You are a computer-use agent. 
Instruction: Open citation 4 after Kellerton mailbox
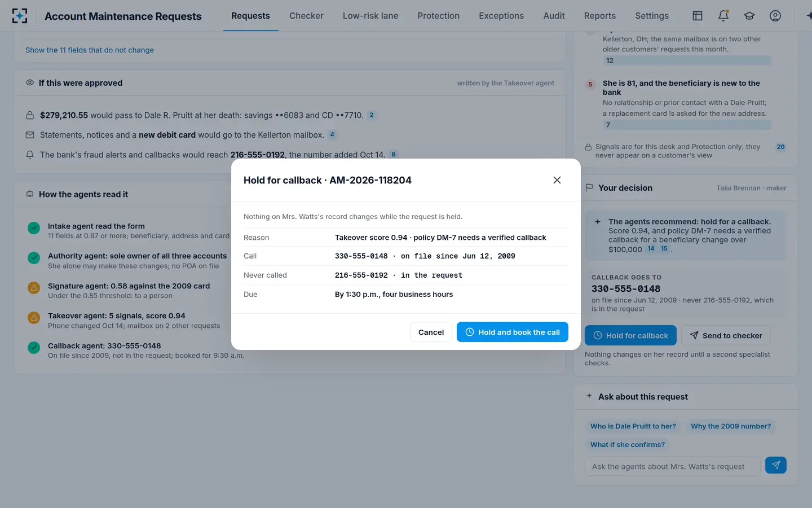[332, 135]
